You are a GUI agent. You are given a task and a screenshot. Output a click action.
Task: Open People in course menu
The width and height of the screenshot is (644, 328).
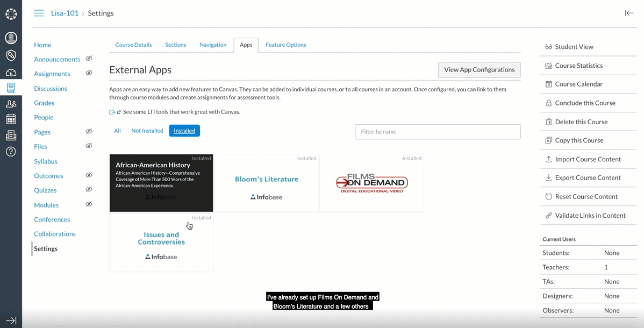pos(44,117)
